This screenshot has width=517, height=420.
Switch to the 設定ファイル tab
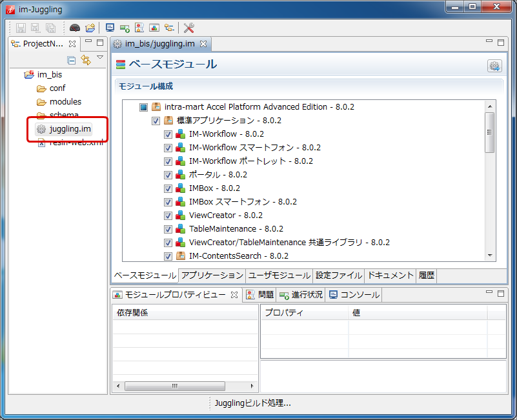(x=339, y=275)
